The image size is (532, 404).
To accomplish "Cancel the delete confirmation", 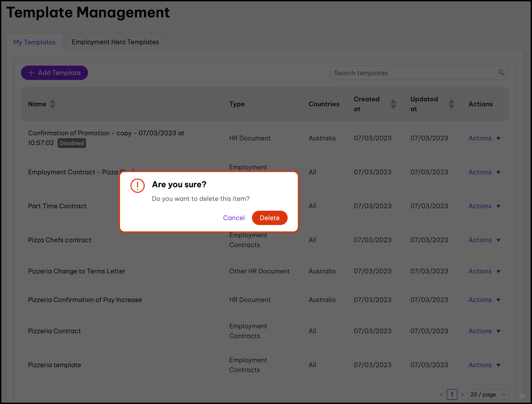I will (x=234, y=218).
